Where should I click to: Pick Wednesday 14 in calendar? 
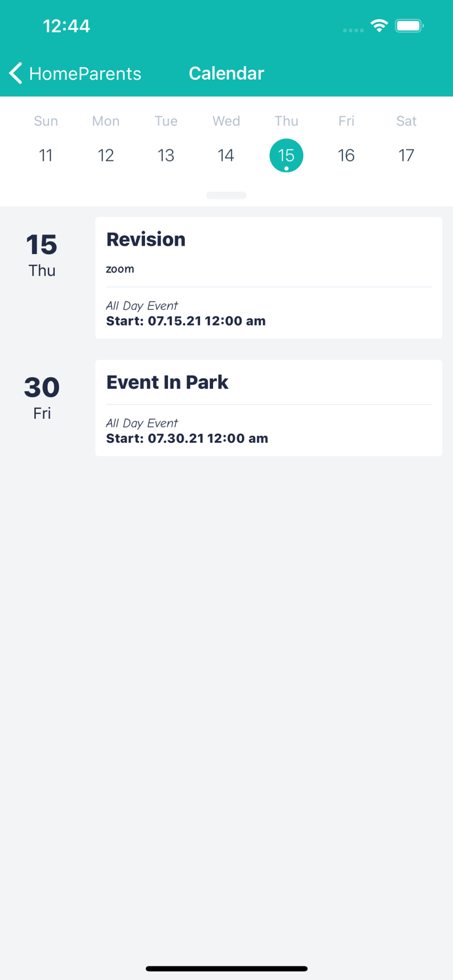coord(226,155)
